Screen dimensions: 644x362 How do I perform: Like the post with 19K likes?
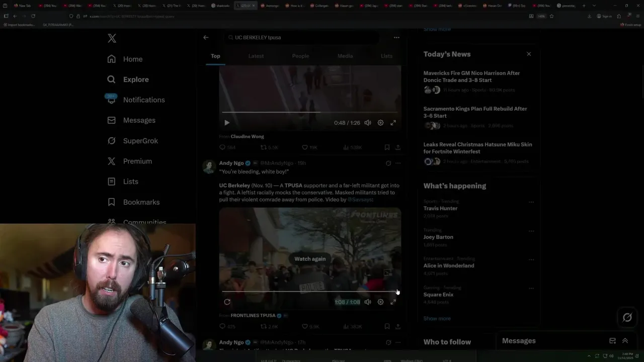[x=309, y=147]
